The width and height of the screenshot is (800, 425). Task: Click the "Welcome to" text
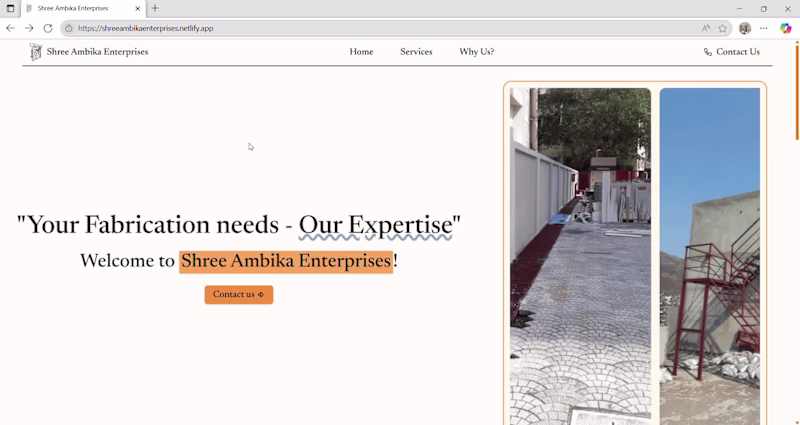(x=127, y=261)
